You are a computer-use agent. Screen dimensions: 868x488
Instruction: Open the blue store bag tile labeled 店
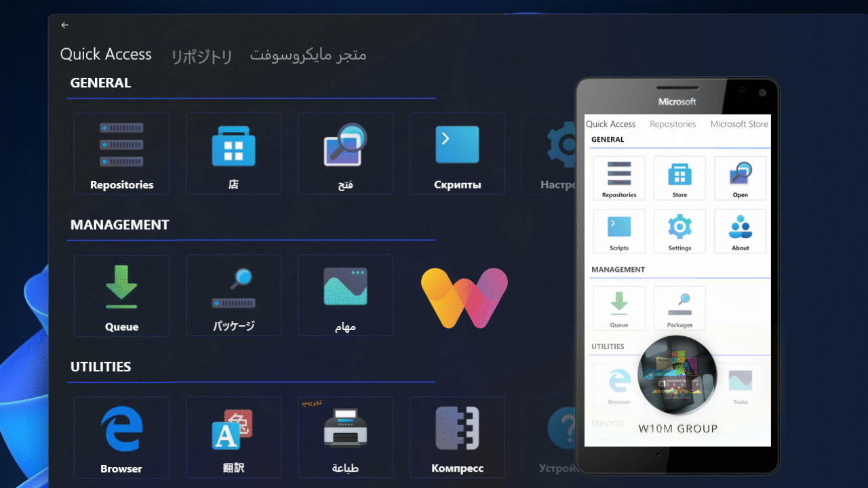click(x=233, y=154)
